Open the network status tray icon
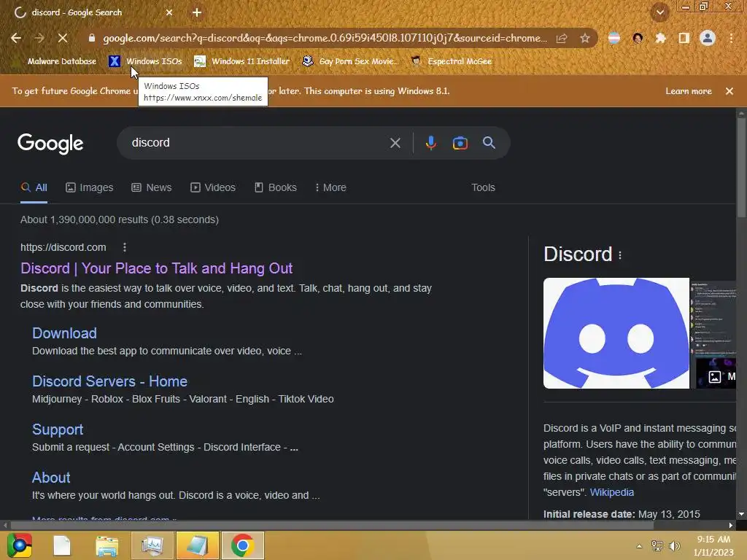The image size is (747, 560). tap(657, 546)
